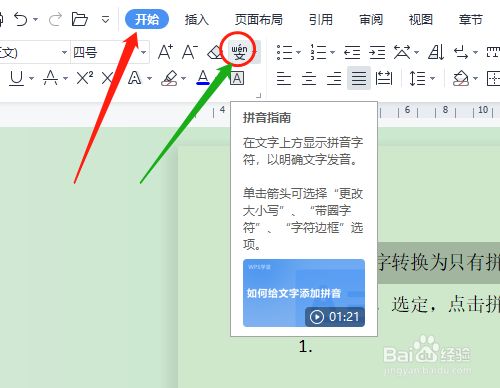Click the show paragraph marks icon
500x388 pixels.
(461, 52)
